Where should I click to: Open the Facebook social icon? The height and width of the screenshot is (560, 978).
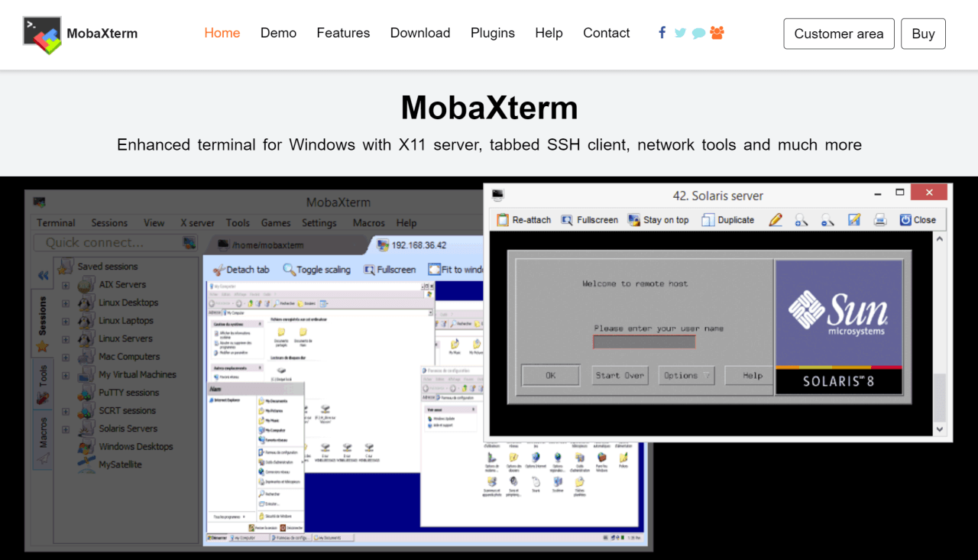click(662, 32)
